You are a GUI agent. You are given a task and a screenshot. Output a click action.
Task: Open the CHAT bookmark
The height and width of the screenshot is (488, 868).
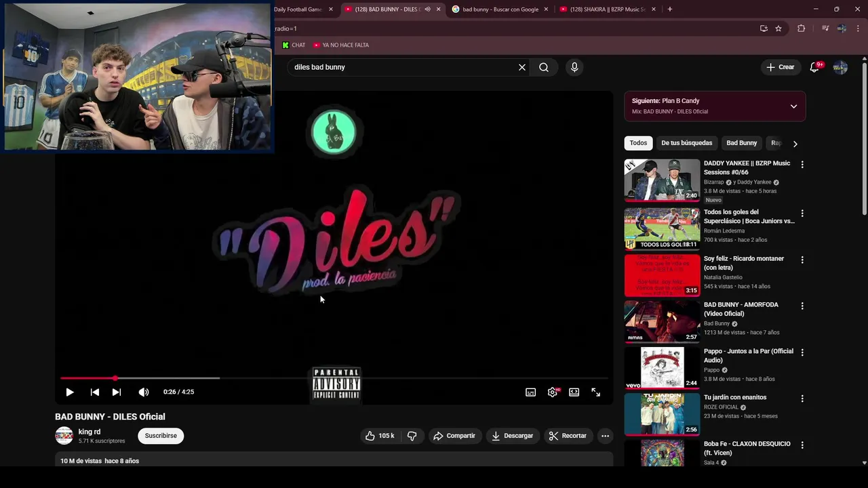[294, 45]
